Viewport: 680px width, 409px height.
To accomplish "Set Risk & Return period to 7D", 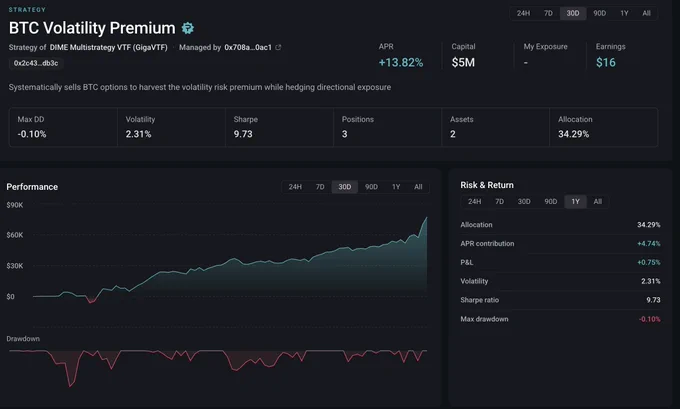I will click(x=500, y=202).
